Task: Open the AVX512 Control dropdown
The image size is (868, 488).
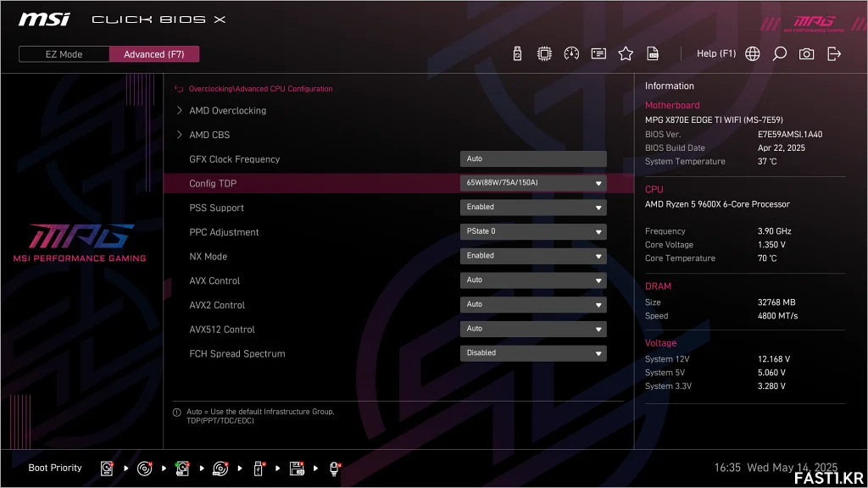Action: (533, 330)
